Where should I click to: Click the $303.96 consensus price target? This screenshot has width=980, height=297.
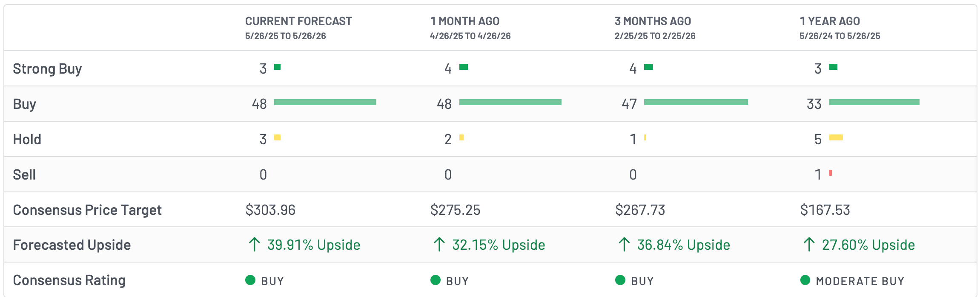pos(270,210)
